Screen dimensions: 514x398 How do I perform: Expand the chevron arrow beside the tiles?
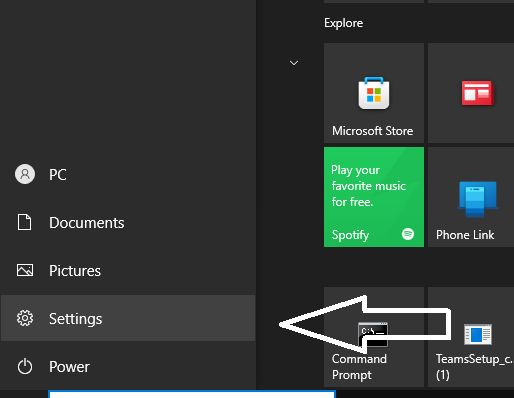[294, 63]
